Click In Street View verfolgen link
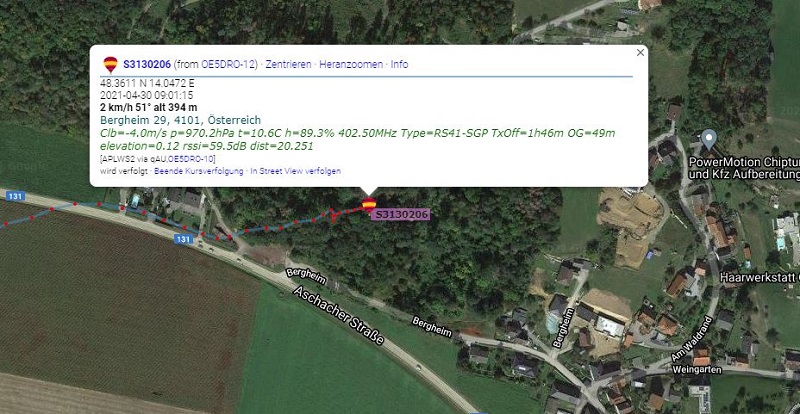 [x=295, y=171]
